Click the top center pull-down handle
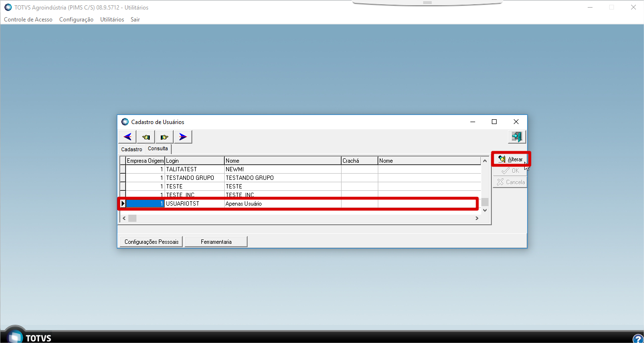Screen dimensions: 644x343 coord(427,3)
